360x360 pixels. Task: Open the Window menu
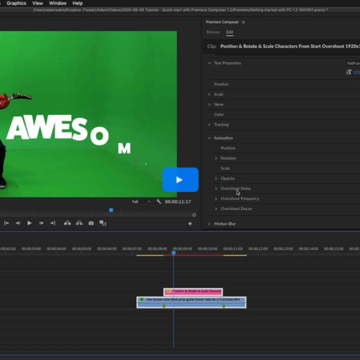pos(58,3)
